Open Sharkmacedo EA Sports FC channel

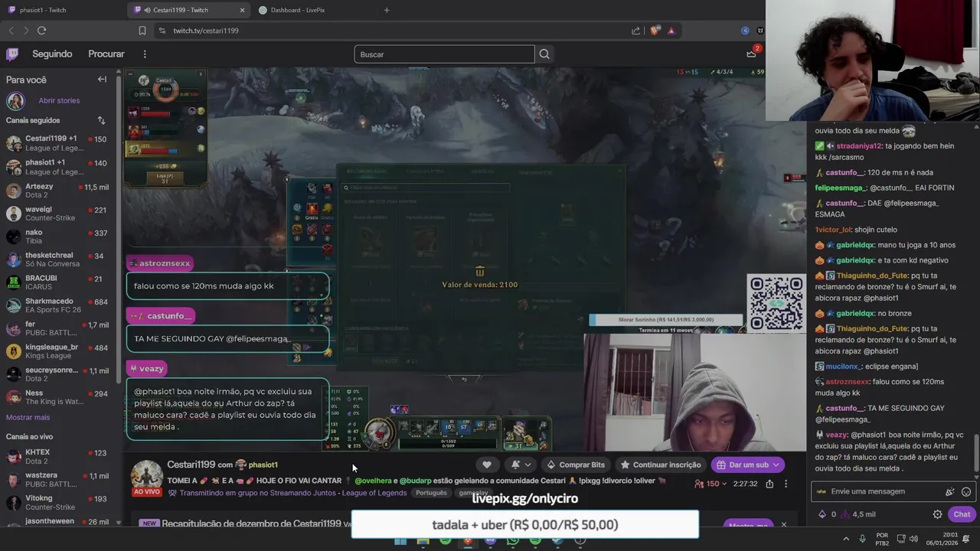pyautogui.click(x=59, y=305)
